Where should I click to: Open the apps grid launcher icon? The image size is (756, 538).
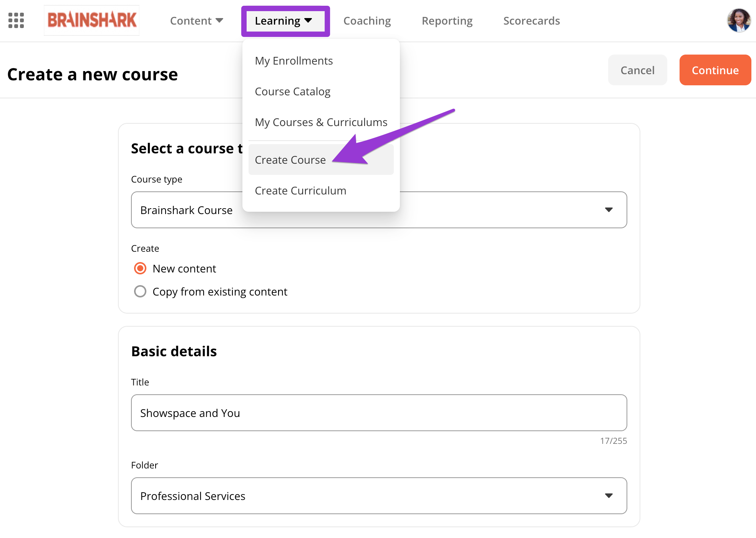point(16,21)
